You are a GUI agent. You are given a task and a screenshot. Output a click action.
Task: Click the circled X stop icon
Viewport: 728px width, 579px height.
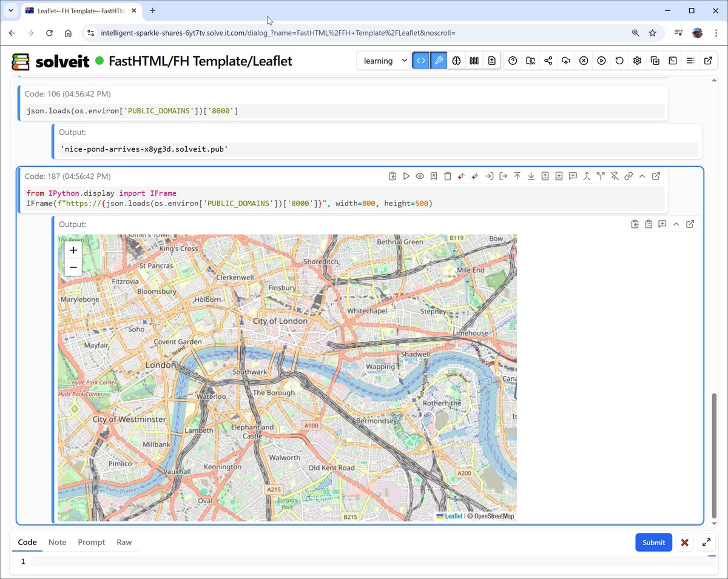coord(584,61)
